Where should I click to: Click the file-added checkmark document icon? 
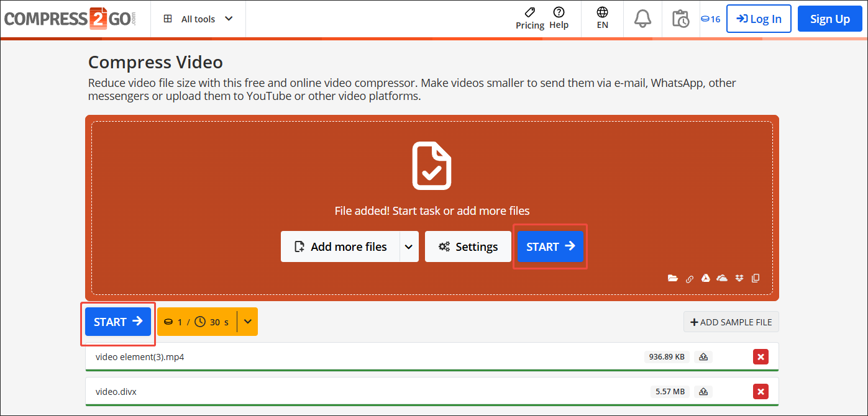tap(432, 166)
